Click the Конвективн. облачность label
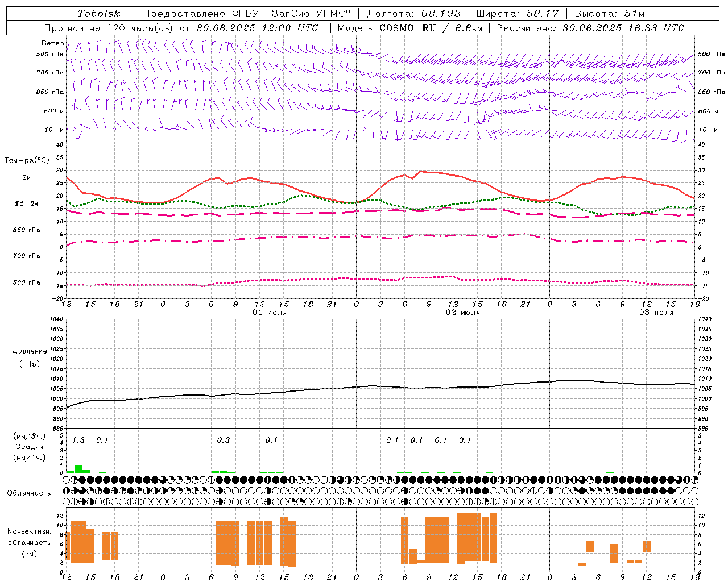728x582 pixels. pyautogui.click(x=29, y=537)
